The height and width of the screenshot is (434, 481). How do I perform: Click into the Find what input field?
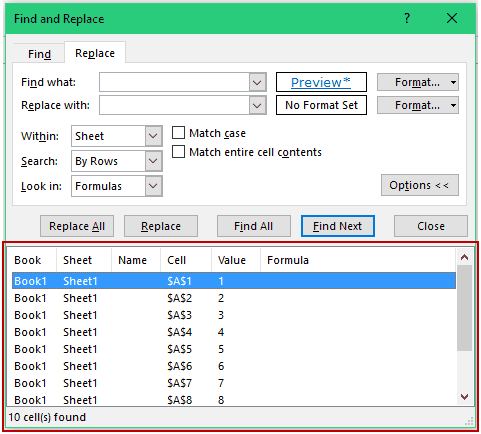coord(174,82)
